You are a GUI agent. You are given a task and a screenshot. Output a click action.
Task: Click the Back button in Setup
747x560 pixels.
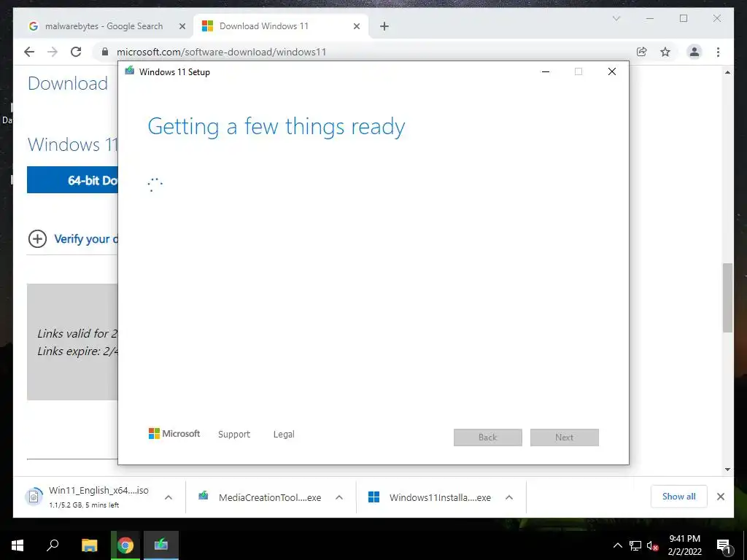coord(488,437)
